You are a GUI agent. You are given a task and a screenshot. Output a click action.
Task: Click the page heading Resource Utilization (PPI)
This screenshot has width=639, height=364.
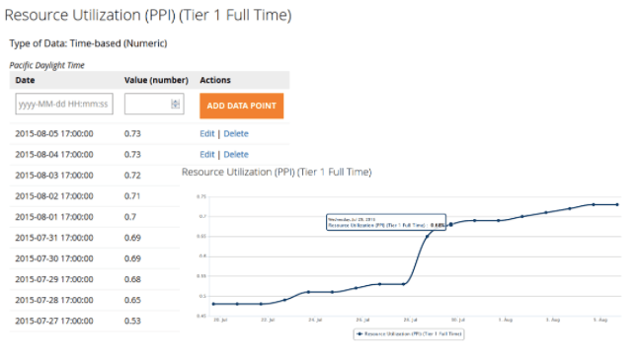(148, 15)
